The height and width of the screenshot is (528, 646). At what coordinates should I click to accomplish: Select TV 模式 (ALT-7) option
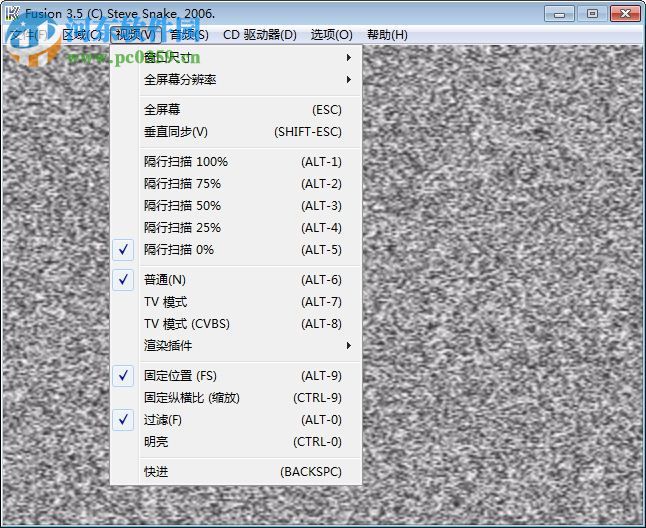tap(236, 302)
